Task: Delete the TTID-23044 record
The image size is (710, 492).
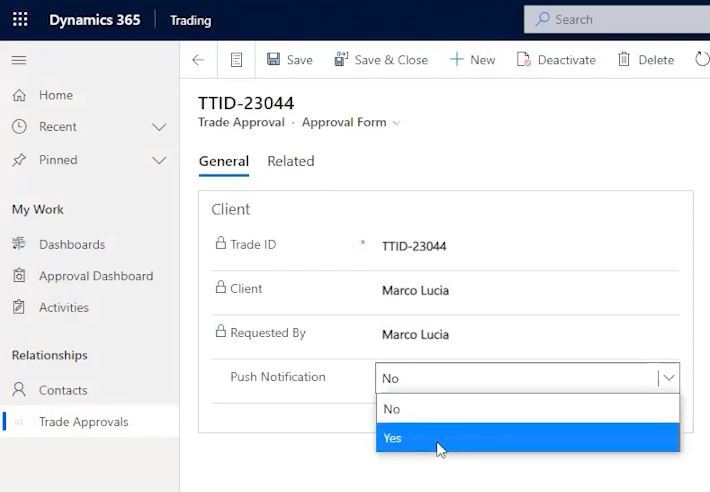Action: point(646,60)
